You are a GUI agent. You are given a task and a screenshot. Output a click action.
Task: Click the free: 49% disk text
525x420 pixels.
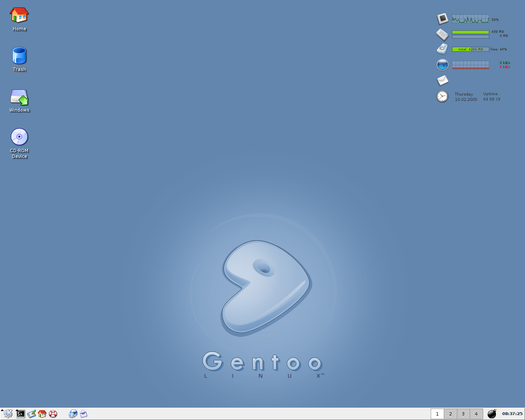point(499,49)
